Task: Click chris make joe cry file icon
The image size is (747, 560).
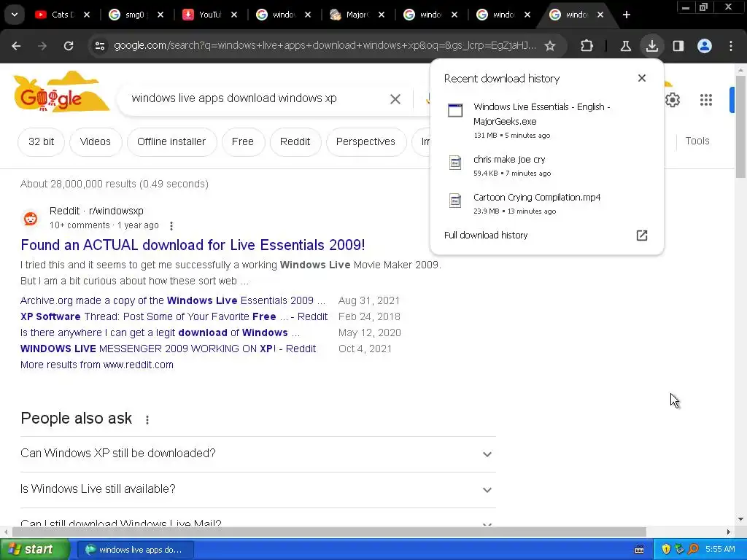Action: pyautogui.click(x=455, y=163)
